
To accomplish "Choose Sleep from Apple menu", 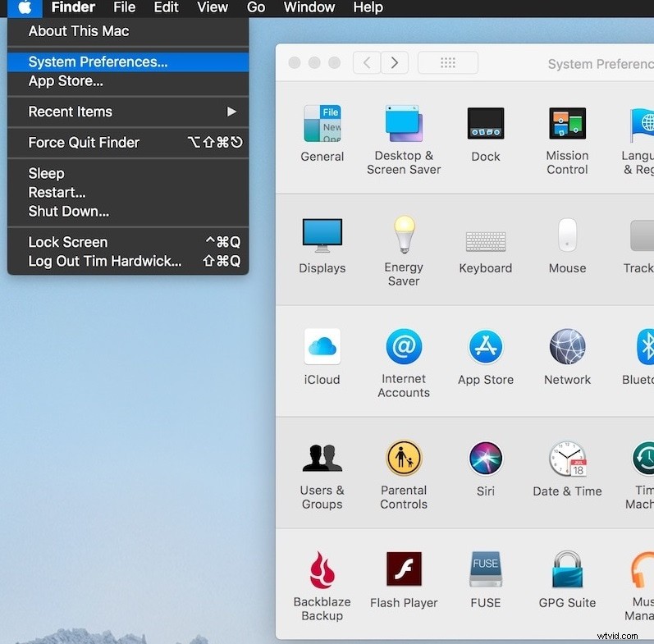I will [x=128, y=174].
